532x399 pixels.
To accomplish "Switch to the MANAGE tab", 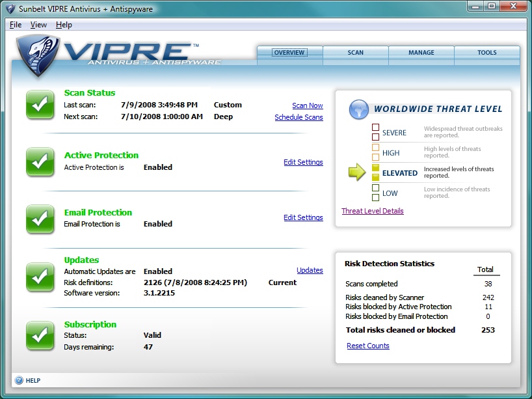I will [421, 52].
